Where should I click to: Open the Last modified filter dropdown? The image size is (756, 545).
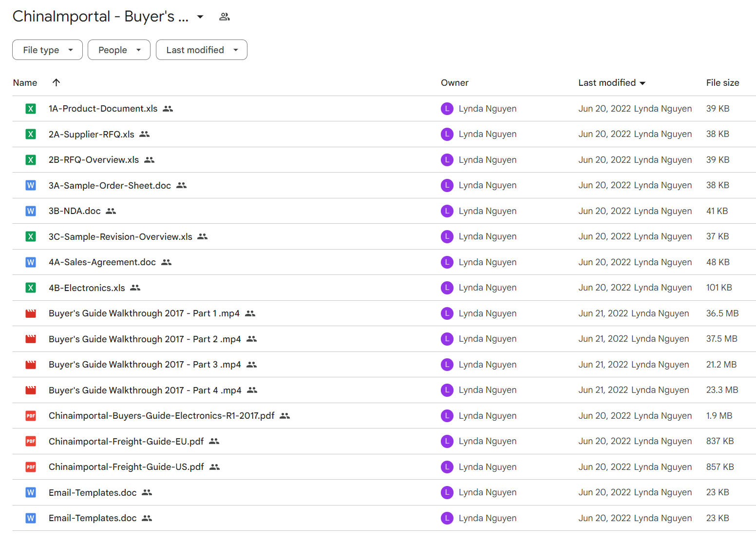[201, 50]
